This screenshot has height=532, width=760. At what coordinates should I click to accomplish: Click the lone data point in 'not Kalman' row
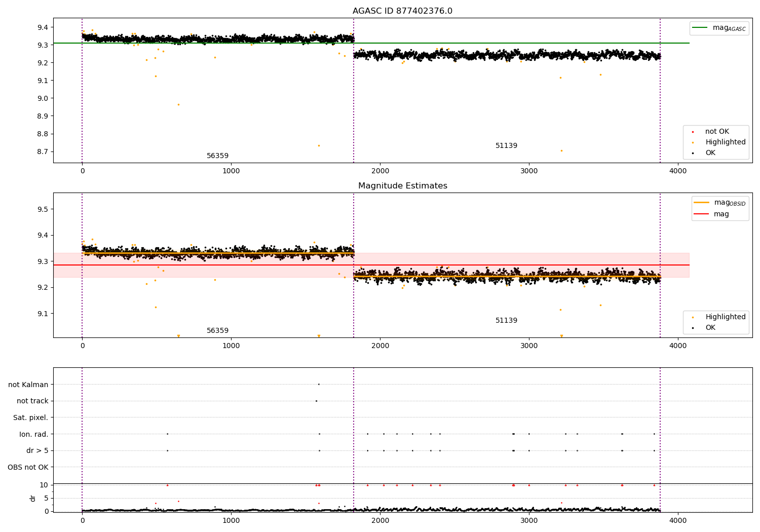pyautogui.click(x=319, y=384)
